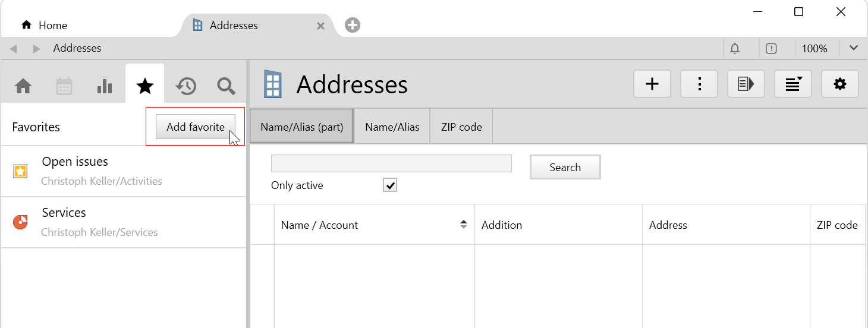
Task: Switch to the Home tab
Action: click(45, 26)
